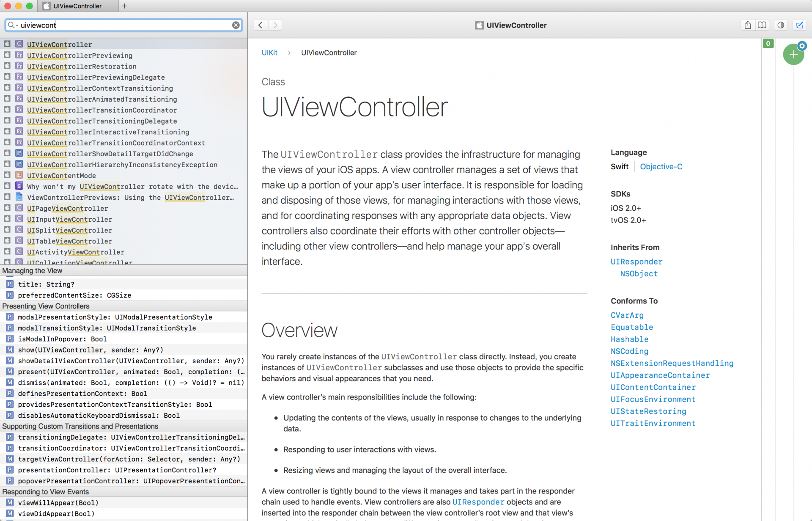This screenshot has height=521, width=812.
Task: Click the M icon beside viewWillAppear(Bool)
Action: click(x=10, y=502)
